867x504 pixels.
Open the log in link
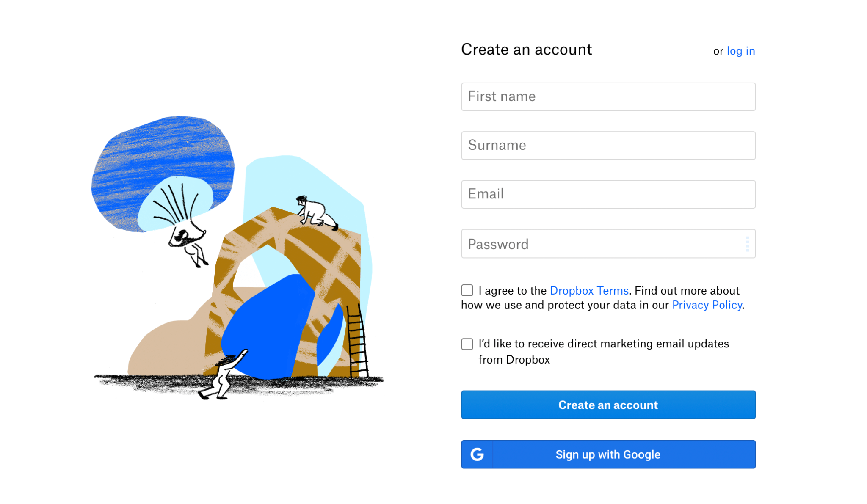tap(740, 51)
